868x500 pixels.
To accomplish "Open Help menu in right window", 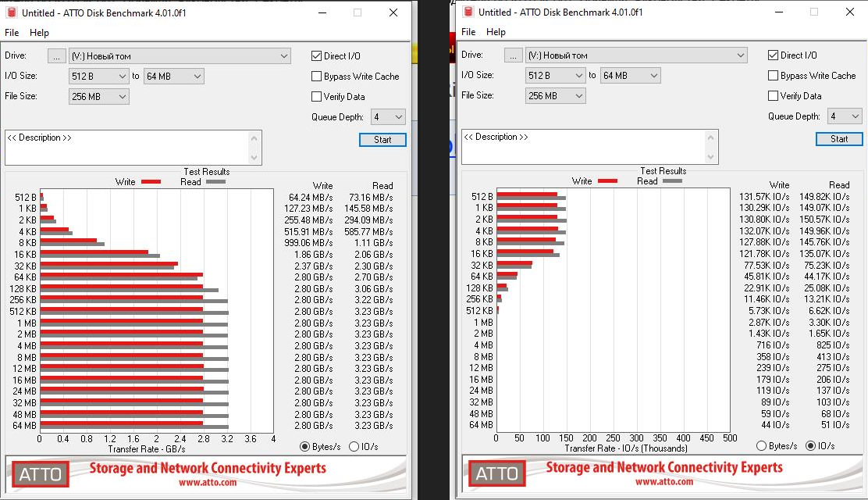I will point(496,32).
